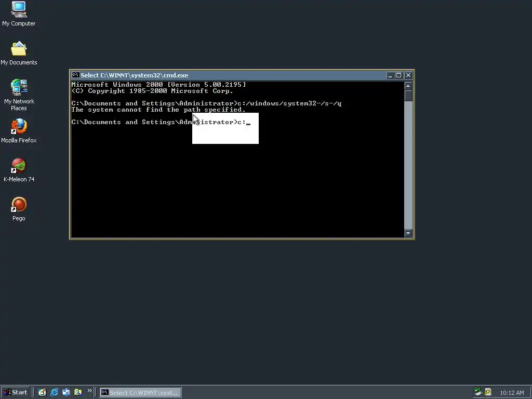
Task: Click the 10:12 AM system clock
Action: point(512,393)
